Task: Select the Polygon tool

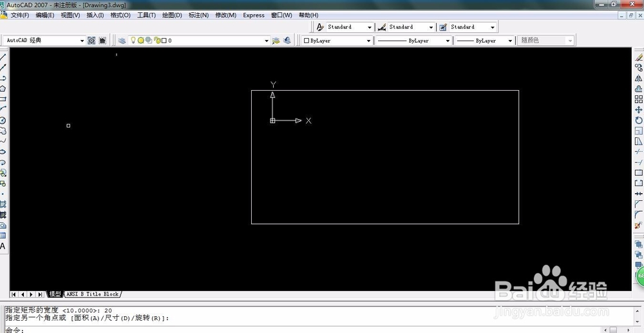Action: point(3,88)
